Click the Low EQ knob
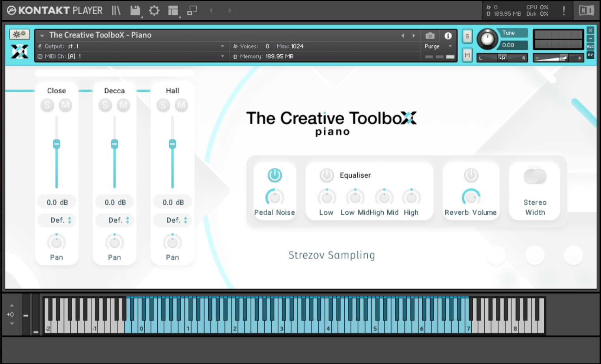601x364 pixels. [327, 197]
